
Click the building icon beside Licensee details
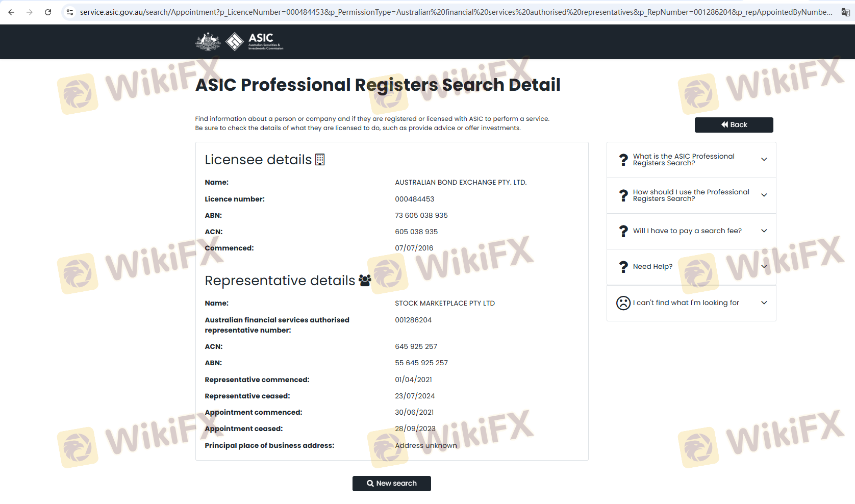[x=320, y=160]
